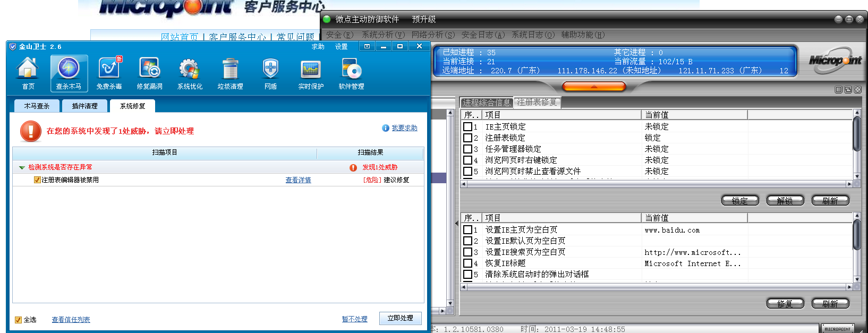Image resolution: width=868 pixels, height=333 pixels.
Task: Click the MICROPOINT badge in the status bar
Action: point(838,329)
